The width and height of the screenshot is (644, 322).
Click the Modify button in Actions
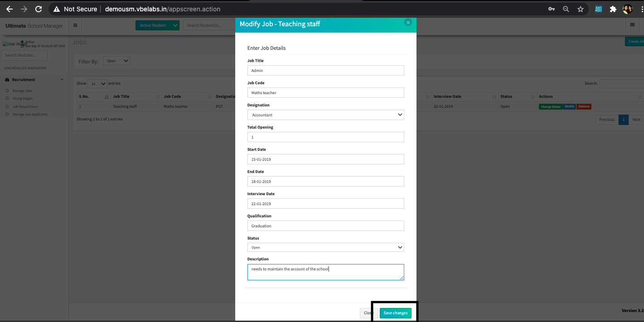pyautogui.click(x=570, y=107)
